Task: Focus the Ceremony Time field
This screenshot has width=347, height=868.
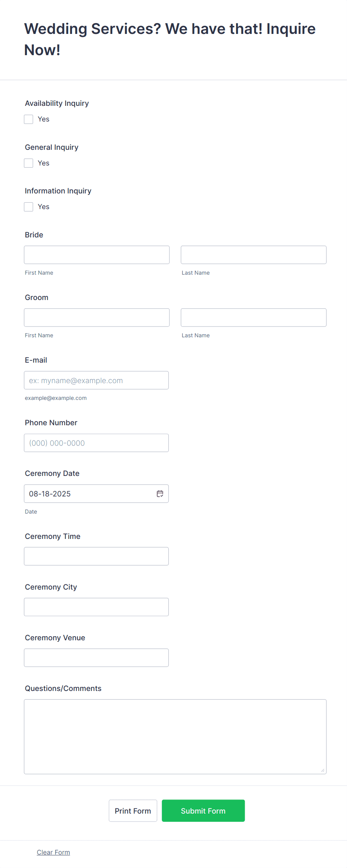Action: 96,556
